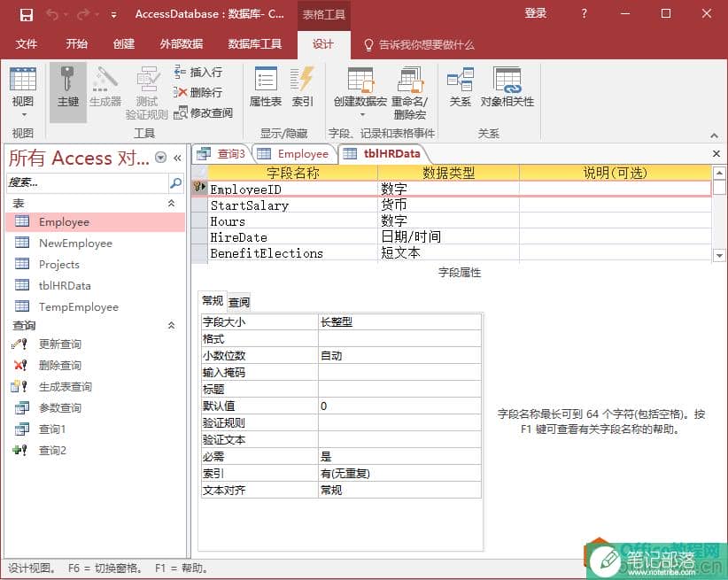Open navigation pane category dropdown arrow
This screenshot has width=728, height=580.
[160, 158]
